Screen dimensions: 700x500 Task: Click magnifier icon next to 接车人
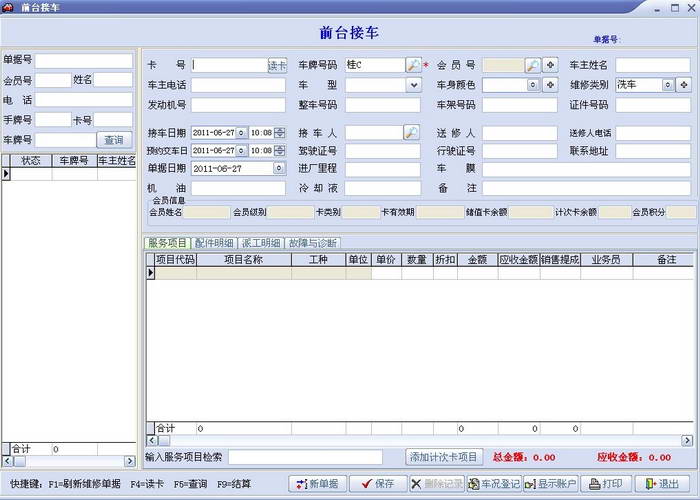[411, 133]
